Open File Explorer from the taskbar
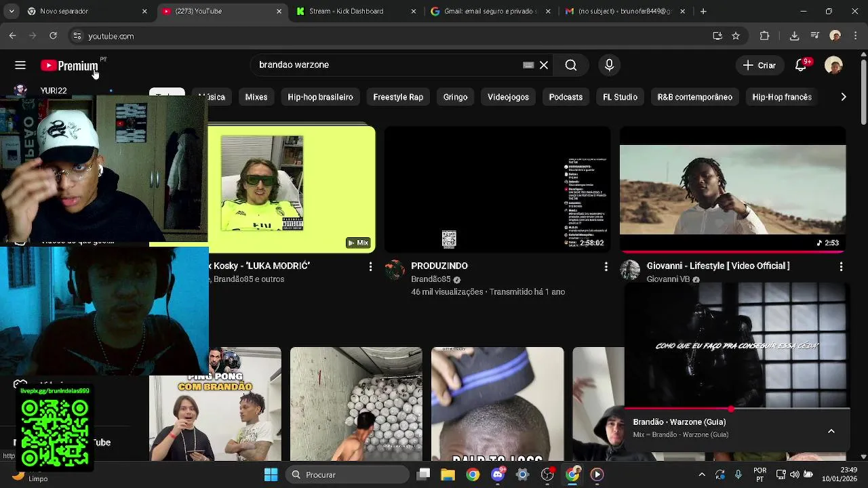 point(448,474)
